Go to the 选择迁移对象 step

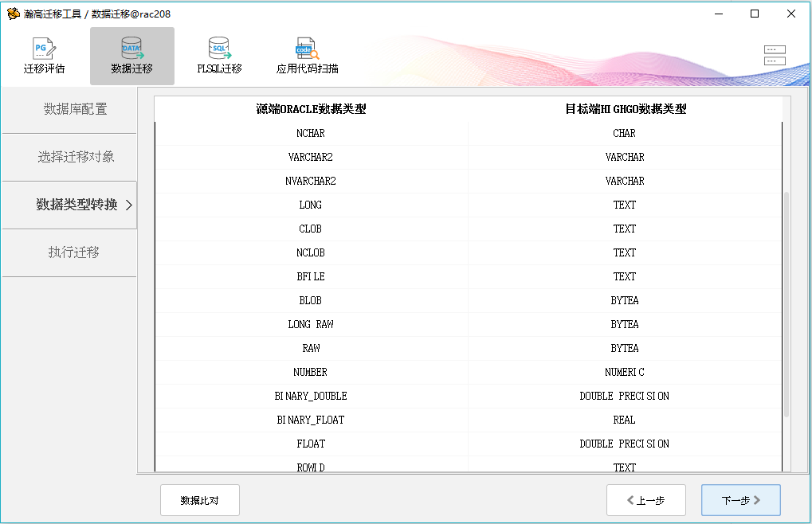[x=69, y=157]
